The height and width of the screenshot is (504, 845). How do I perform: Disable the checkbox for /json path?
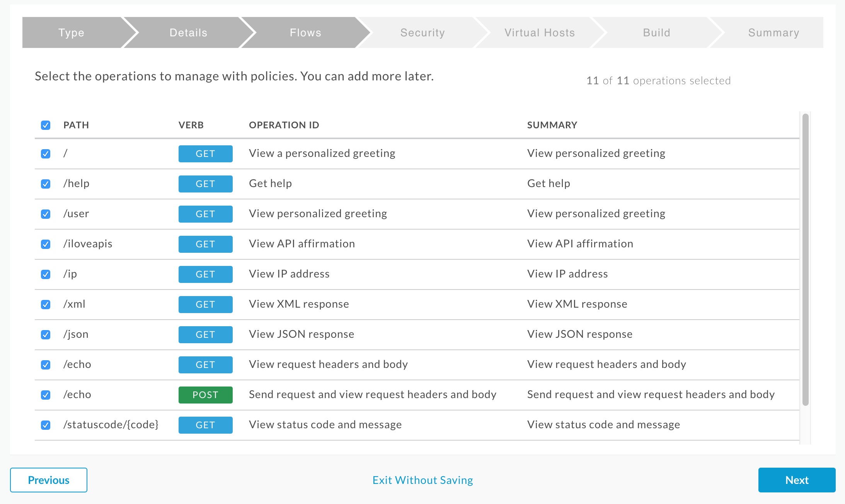click(x=46, y=334)
